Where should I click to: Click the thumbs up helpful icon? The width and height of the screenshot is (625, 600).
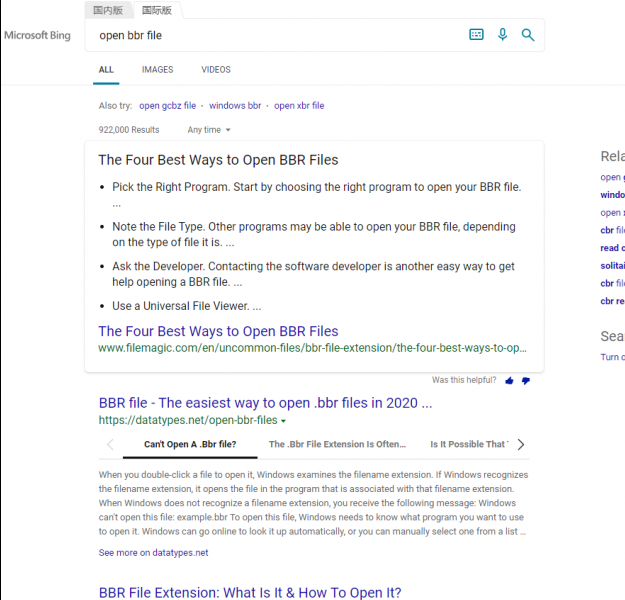click(510, 381)
